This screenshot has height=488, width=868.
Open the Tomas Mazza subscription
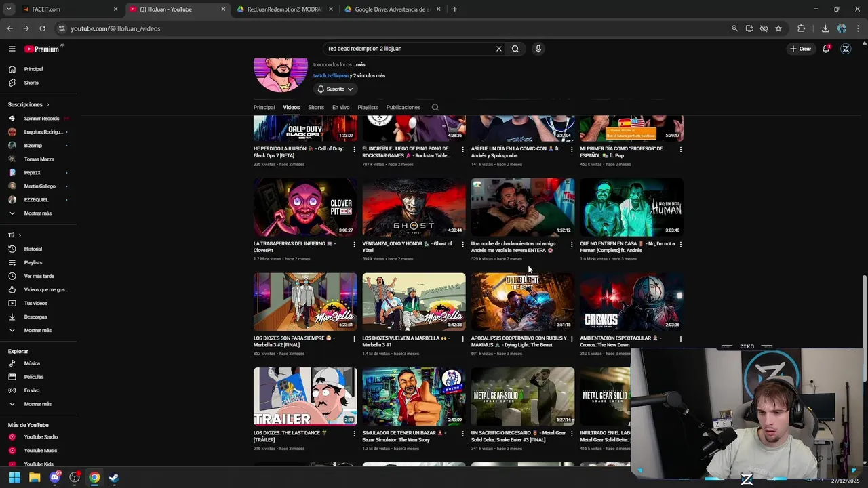[38, 159]
